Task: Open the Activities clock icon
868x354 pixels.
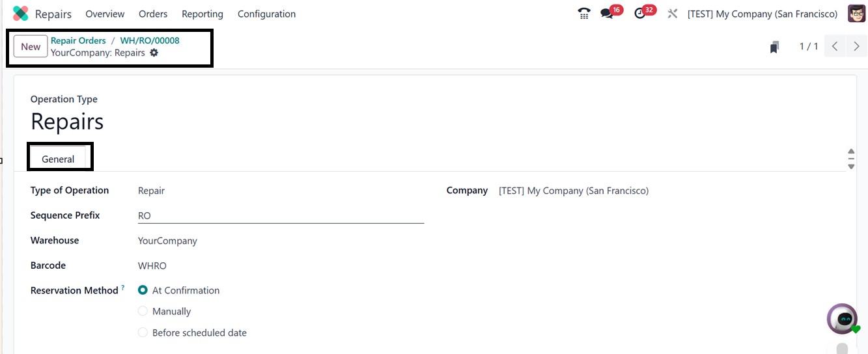Action: 641,14
